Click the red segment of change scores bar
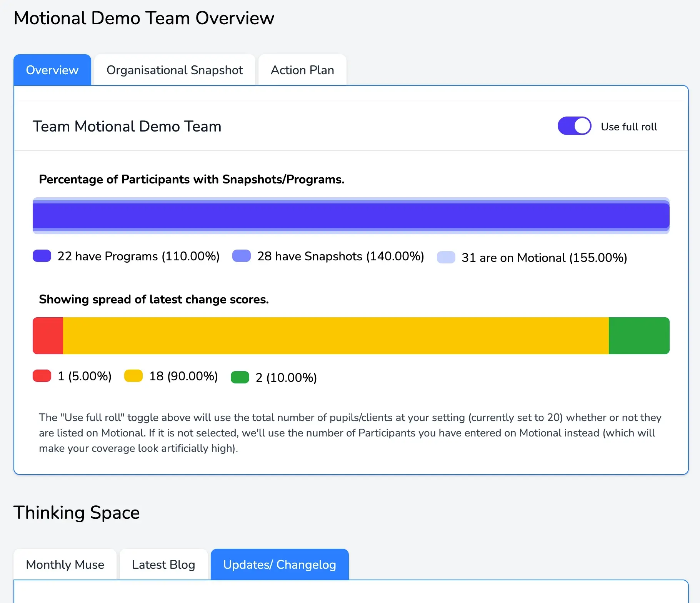700x603 pixels. [x=48, y=336]
